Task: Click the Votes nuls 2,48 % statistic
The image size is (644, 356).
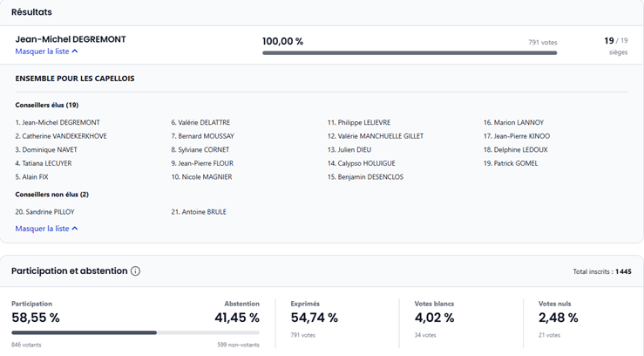Action: pos(557,318)
